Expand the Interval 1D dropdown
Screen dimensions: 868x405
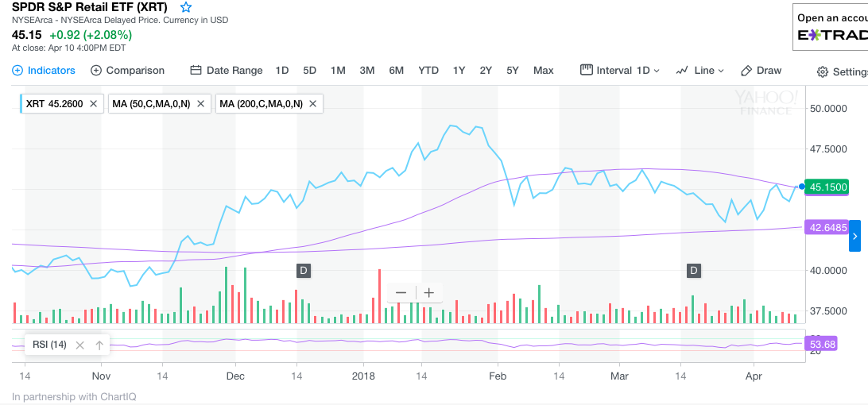tap(620, 71)
